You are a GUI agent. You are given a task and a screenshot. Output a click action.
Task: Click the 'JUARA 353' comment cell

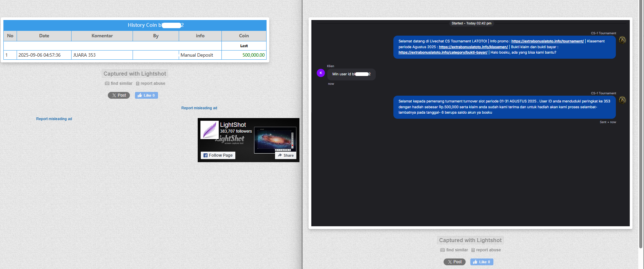102,55
